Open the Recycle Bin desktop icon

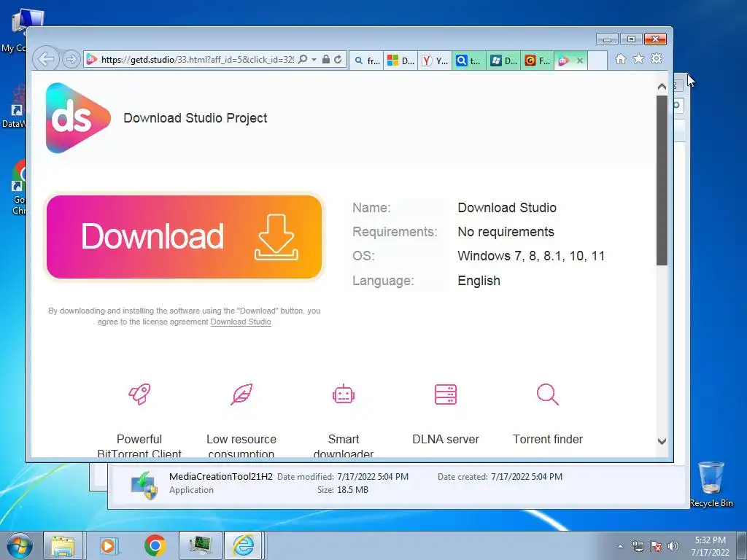point(711,483)
